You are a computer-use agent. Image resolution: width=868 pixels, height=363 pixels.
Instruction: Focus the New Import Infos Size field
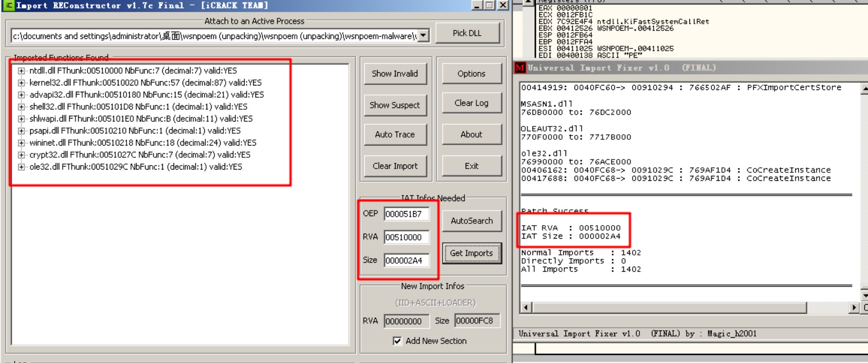pyautogui.click(x=477, y=321)
